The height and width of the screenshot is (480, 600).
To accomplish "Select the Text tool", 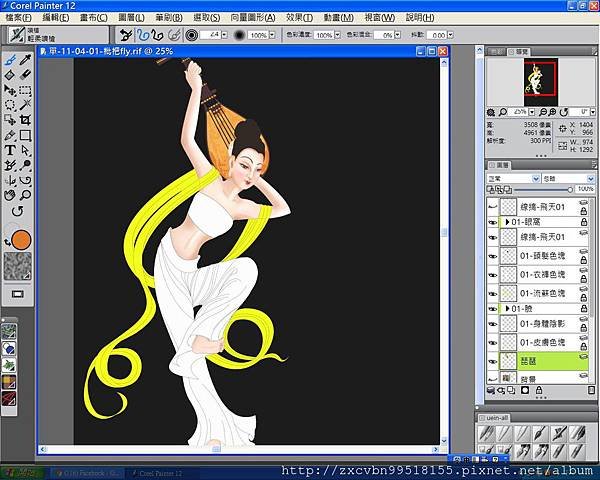I will coord(10,150).
